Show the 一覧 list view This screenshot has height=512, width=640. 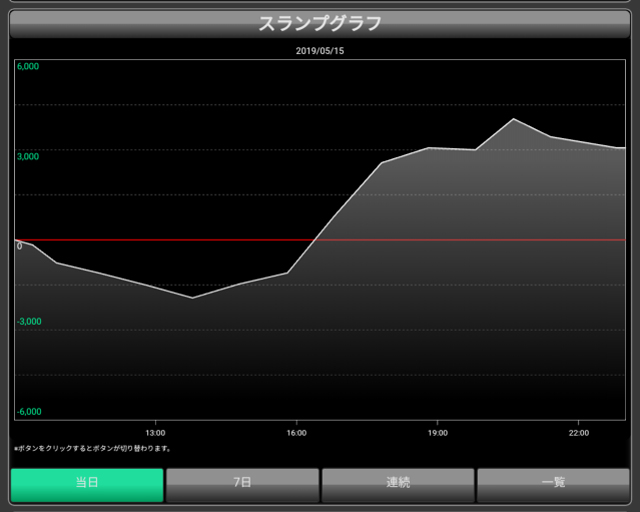click(553, 484)
